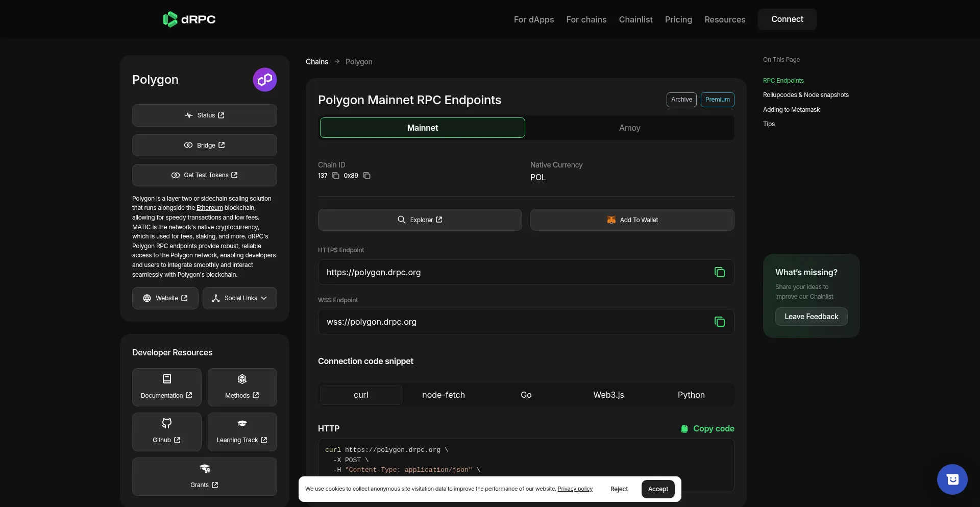This screenshot has width=980, height=507.
Task: Click the POL native currency value
Action: [x=538, y=177]
